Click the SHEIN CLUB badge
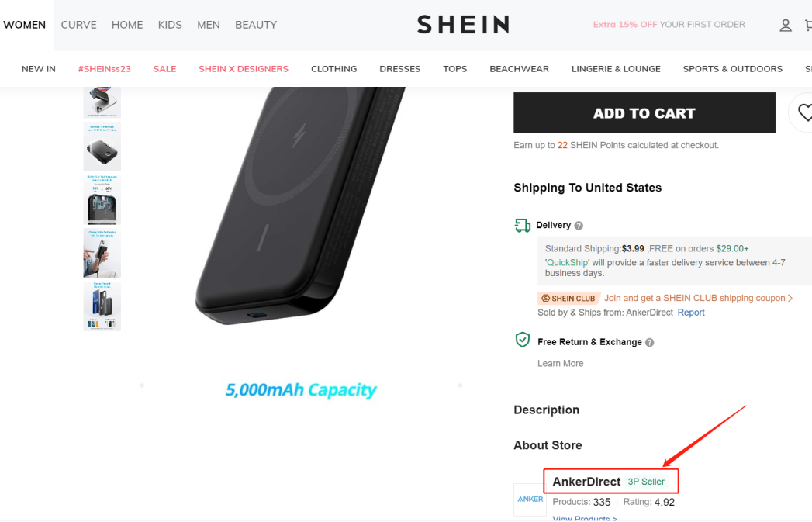812x522 pixels. tap(568, 298)
